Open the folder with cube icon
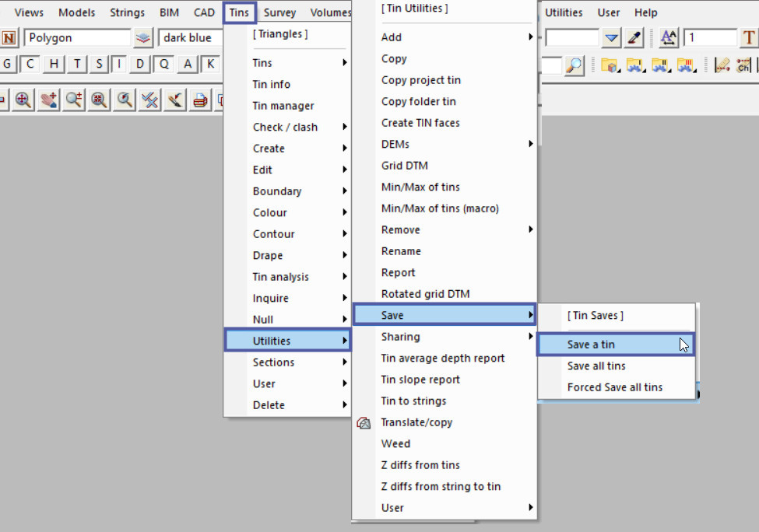 point(609,65)
